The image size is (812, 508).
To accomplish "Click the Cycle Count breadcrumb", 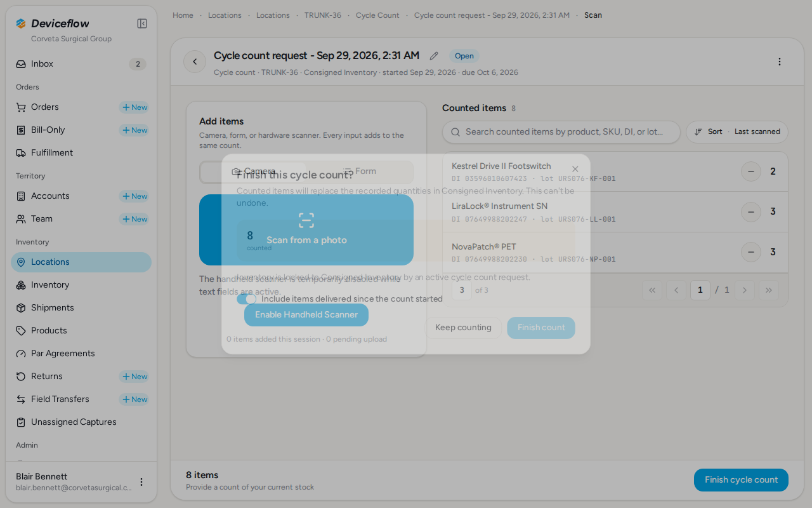I will pos(377,15).
